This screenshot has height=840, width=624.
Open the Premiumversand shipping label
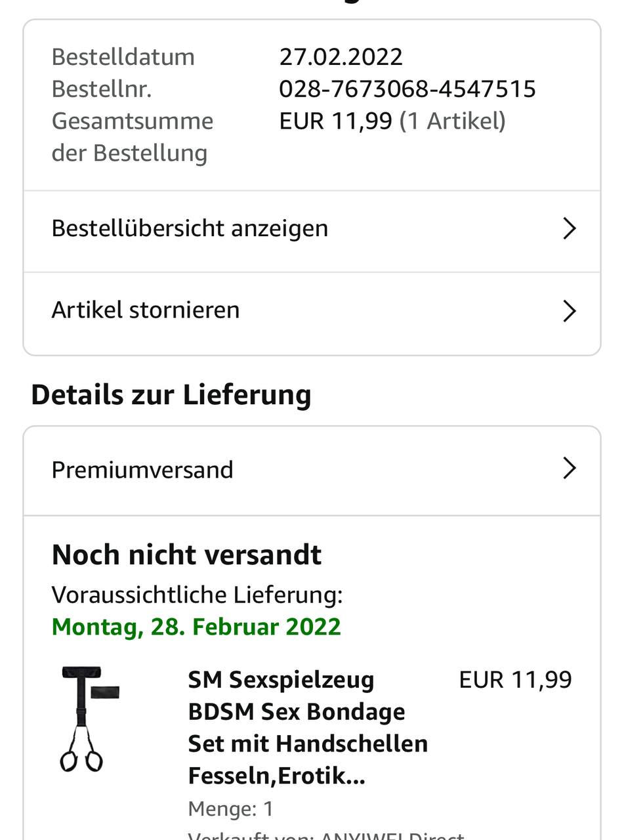(x=142, y=470)
